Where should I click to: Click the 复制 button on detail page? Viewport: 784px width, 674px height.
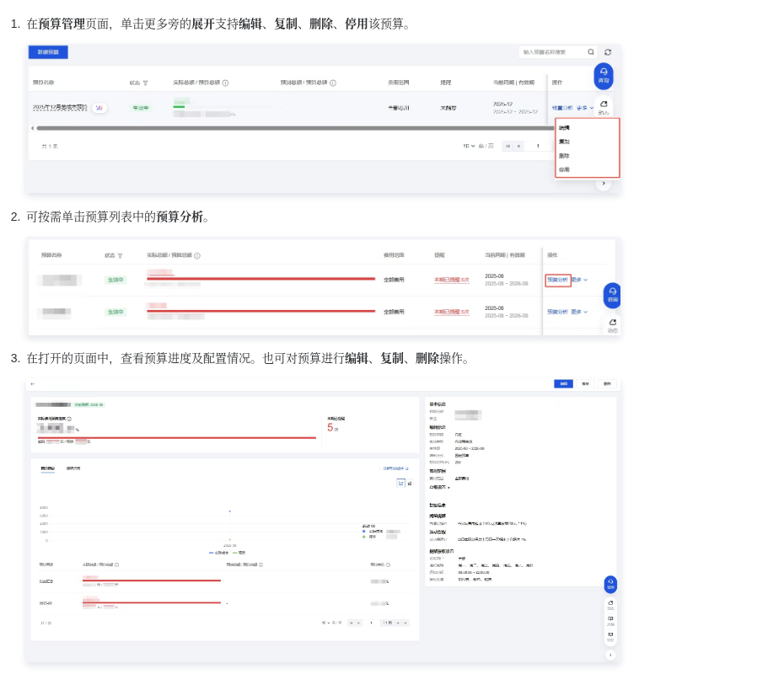click(x=586, y=383)
